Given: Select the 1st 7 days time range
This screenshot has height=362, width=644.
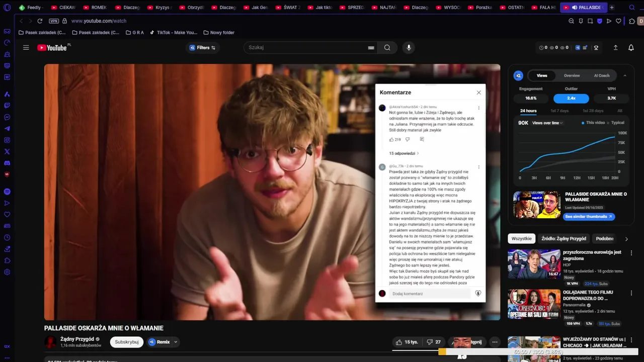Looking at the screenshot, I should pyautogui.click(x=559, y=111).
